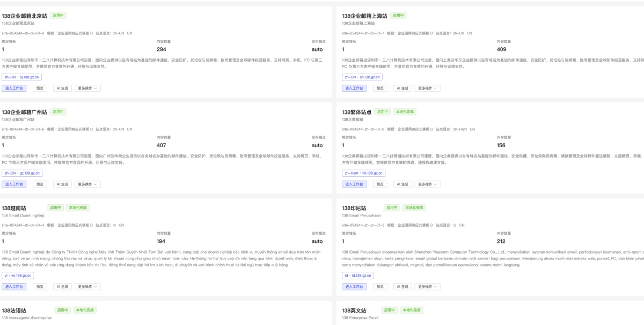Click the 发布模式 auto value on 北京站 card

(317, 49)
